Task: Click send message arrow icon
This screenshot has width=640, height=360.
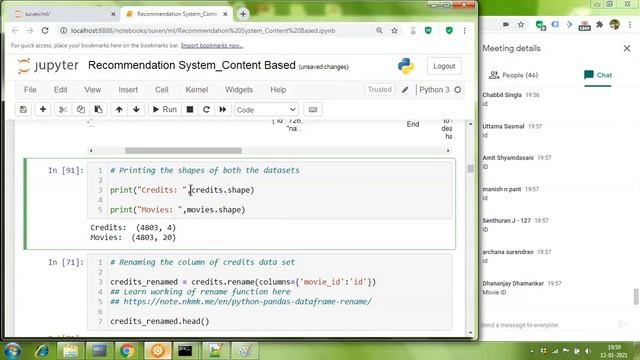Action: [x=622, y=325]
